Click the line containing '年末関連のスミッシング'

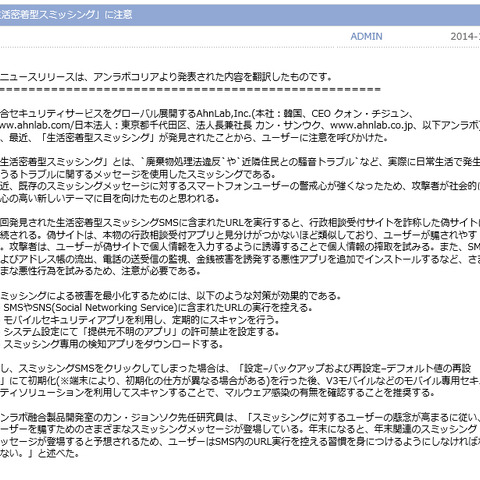point(240,429)
